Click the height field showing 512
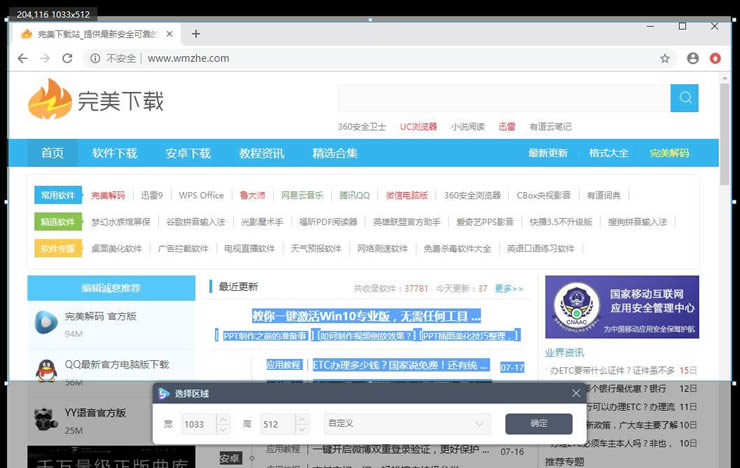This screenshot has width=740, height=468. 278,424
